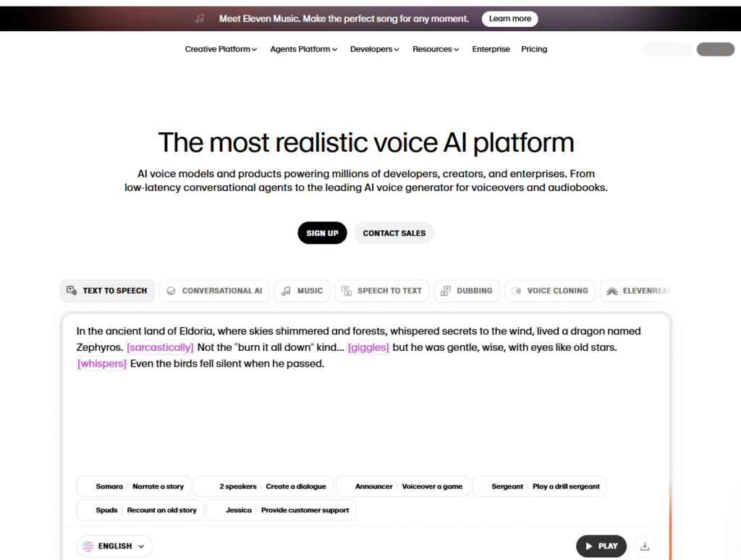Click the Contact Sales button

pos(394,233)
